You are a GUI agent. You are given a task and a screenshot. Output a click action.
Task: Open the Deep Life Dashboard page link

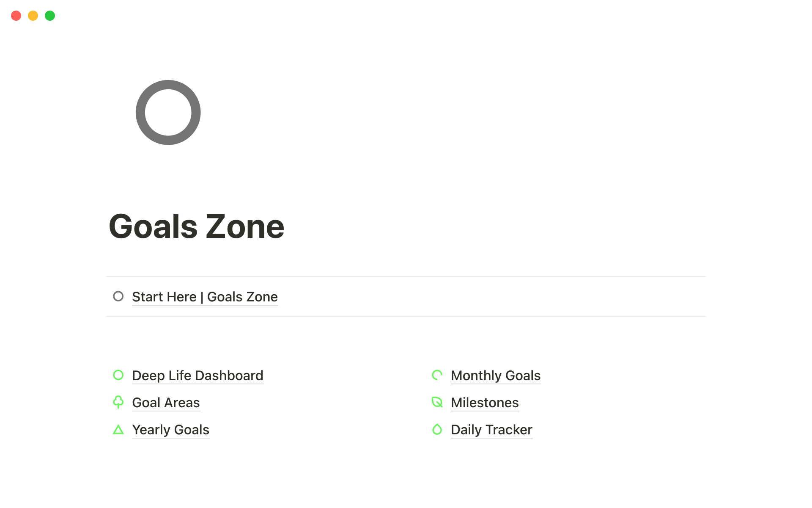(198, 375)
